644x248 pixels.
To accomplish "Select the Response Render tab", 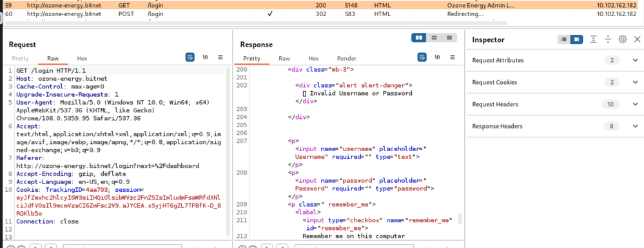I will point(347,58).
